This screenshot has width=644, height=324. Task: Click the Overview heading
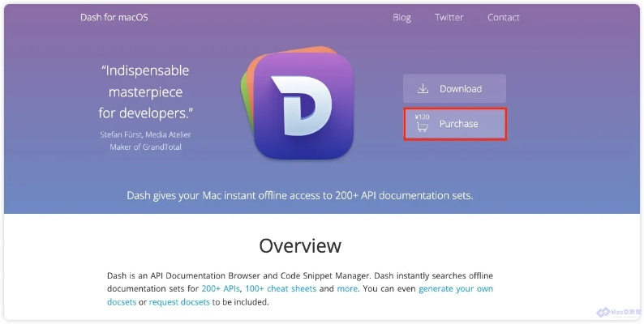pos(300,245)
